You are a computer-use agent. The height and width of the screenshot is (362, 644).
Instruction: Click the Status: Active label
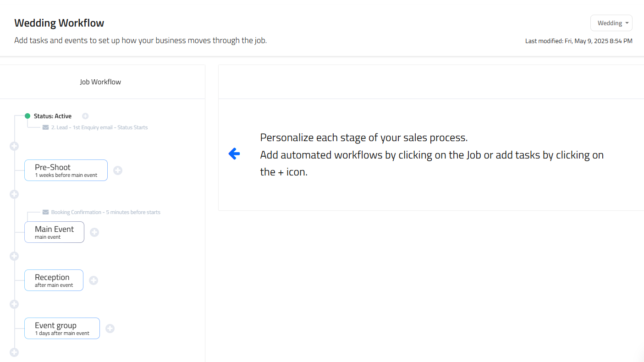tap(52, 116)
